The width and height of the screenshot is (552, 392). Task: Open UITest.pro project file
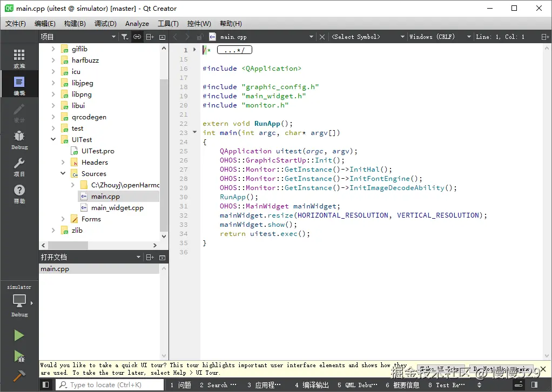pos(98,151)
